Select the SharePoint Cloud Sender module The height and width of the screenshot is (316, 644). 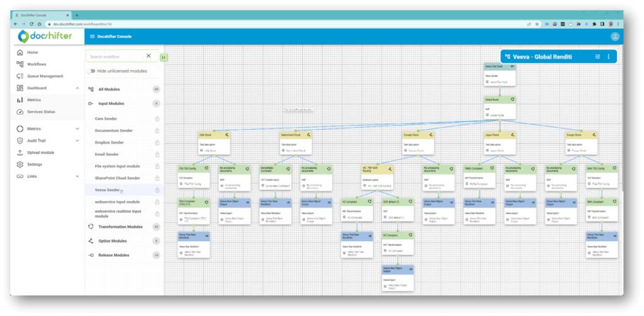pyautogui.click(x=118, y=178)
